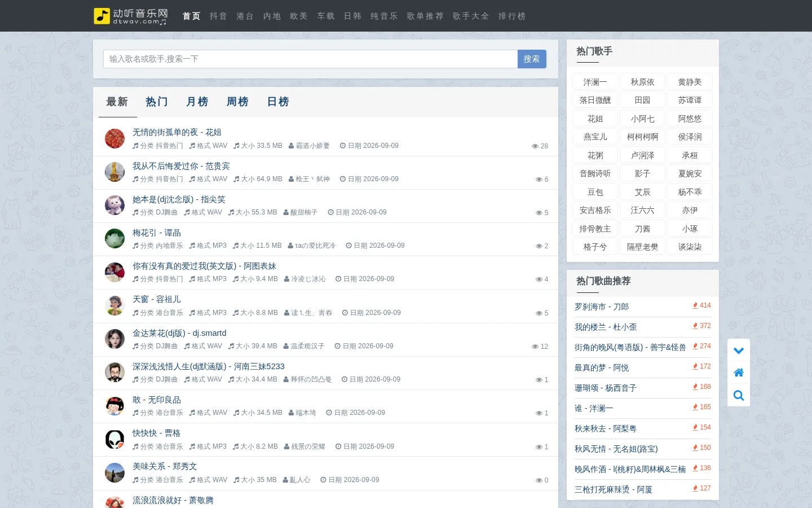Screen dimensions: 812x508
Task: Open the 纯音乐 navigation item
Action: pos(385,16)
